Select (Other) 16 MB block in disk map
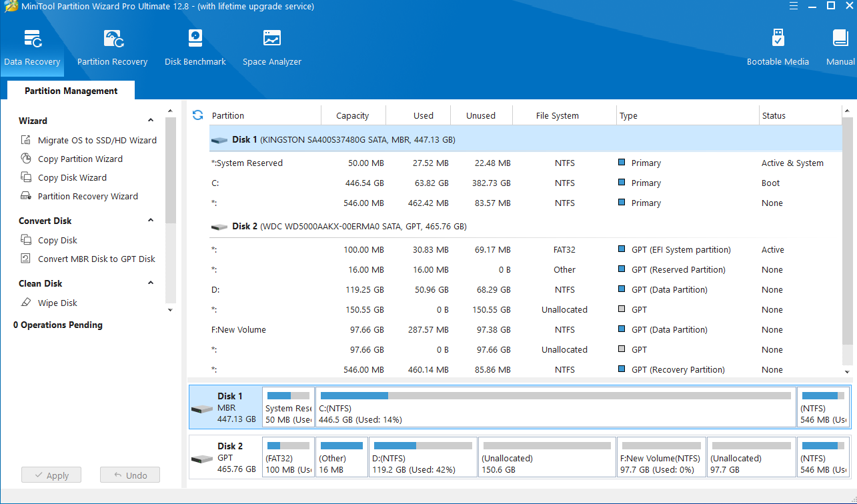The image size is (857, 504). [342, 457]
